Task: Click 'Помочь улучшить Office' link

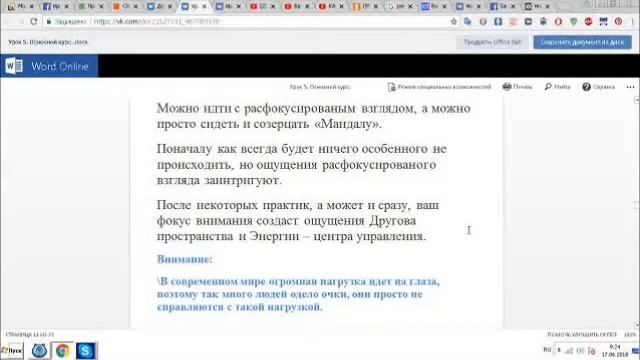Action: [582, 334]
